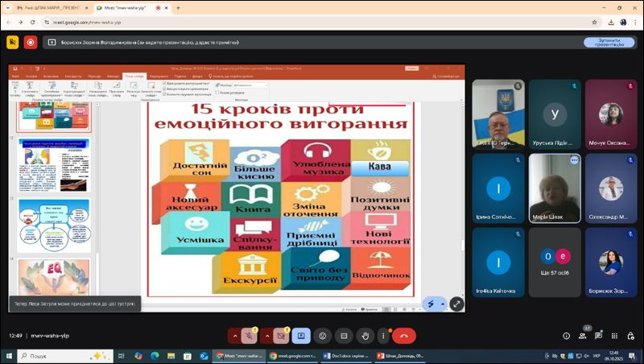Click Марія Шпак video tile

(x=554, y=188)
